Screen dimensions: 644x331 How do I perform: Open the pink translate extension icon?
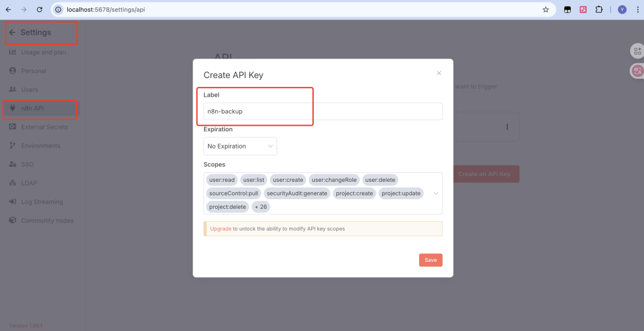583,10
